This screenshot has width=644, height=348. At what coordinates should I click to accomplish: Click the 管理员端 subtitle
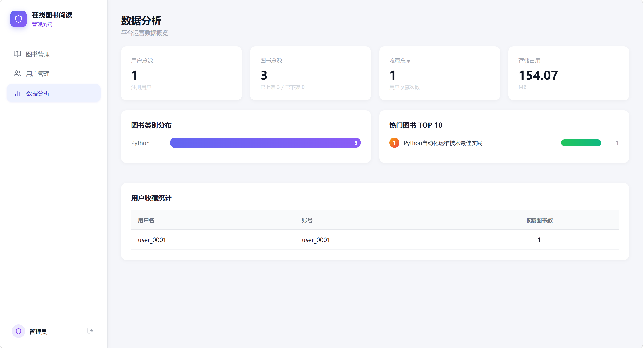42,24
